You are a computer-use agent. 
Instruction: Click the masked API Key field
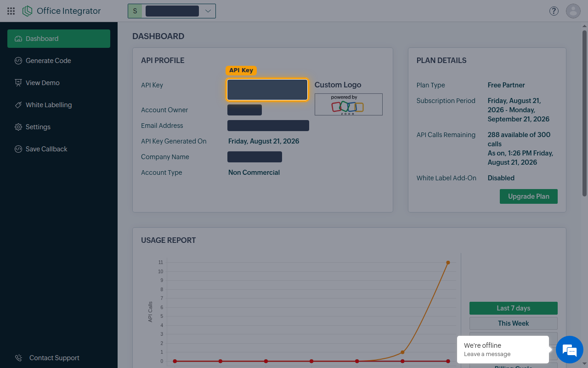(x=267, y=90)
